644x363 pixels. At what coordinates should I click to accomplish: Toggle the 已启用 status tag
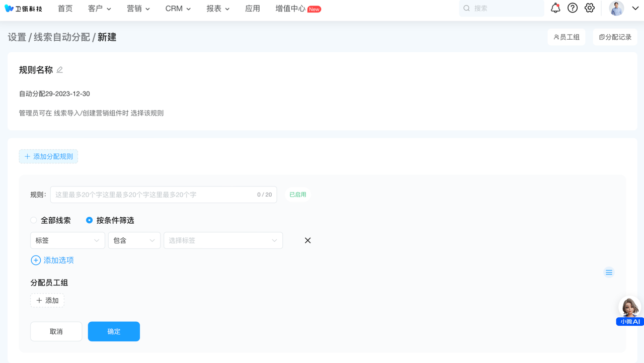click(x=297, y=195)
